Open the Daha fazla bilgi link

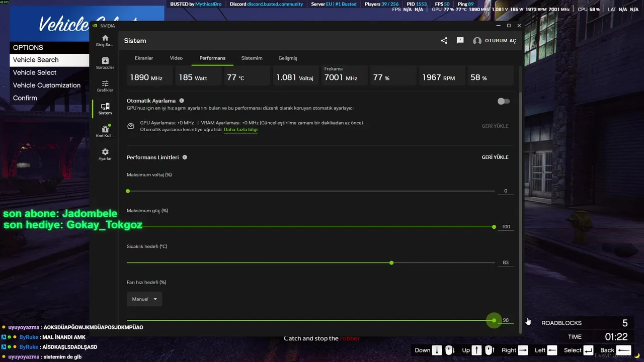coord(240,130)
